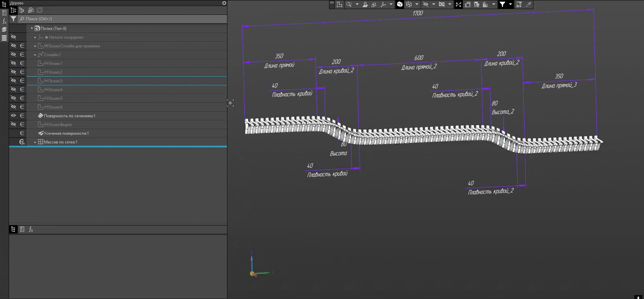Viewport: 644px width, 299px height.
Task: Select the Эскиз:Вырез sketch item
Action: tap(60, 125)
